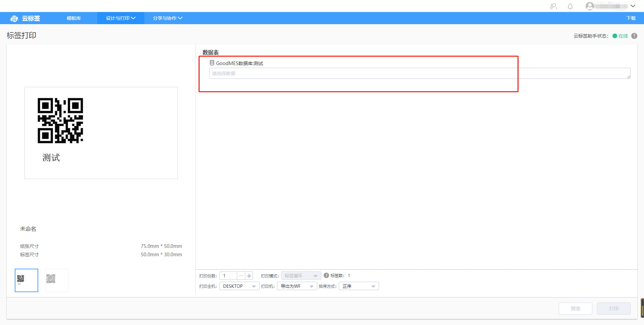The image size is (644, 325).
Task: Click the 标签打印 page title
Action: [21, 36]
